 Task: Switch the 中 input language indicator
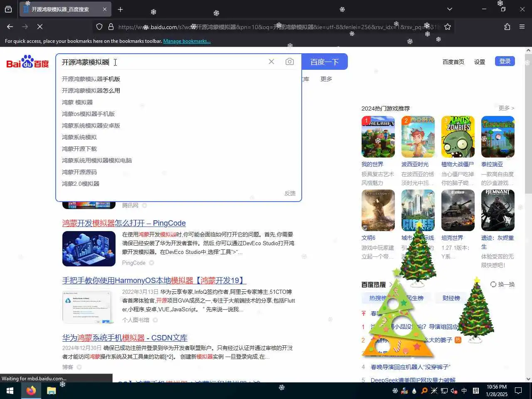[464, 391]
